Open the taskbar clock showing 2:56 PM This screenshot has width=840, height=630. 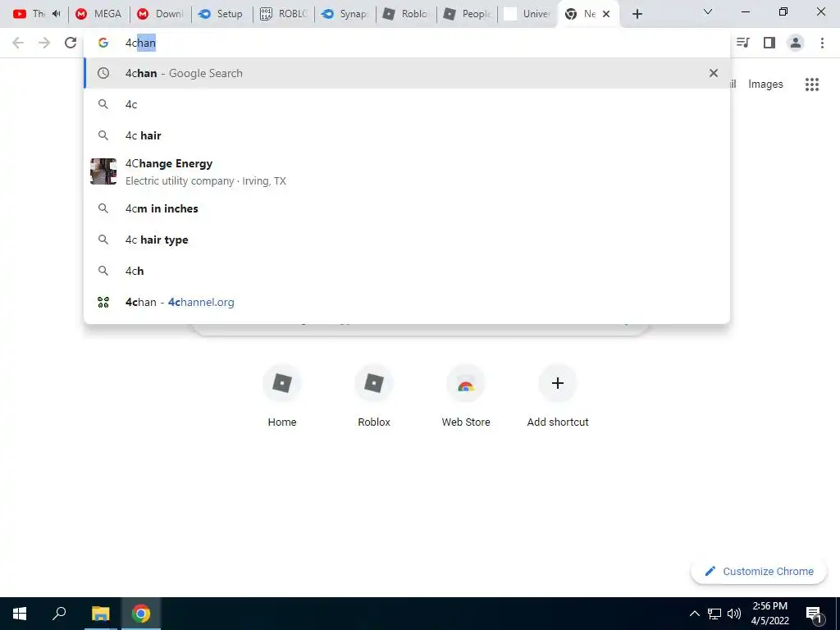click(x=769, y=614)
